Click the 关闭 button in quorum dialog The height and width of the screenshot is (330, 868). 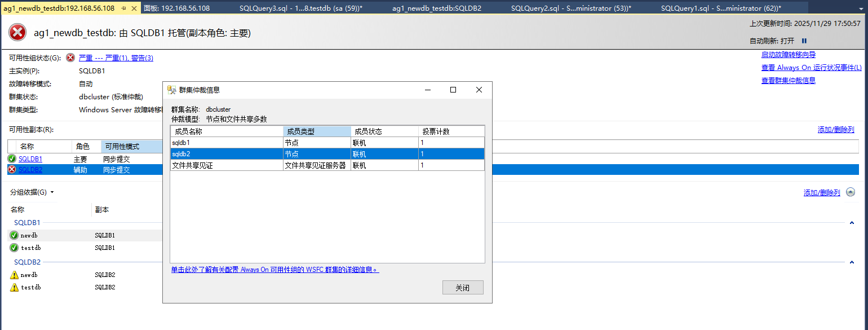[463, 288]
